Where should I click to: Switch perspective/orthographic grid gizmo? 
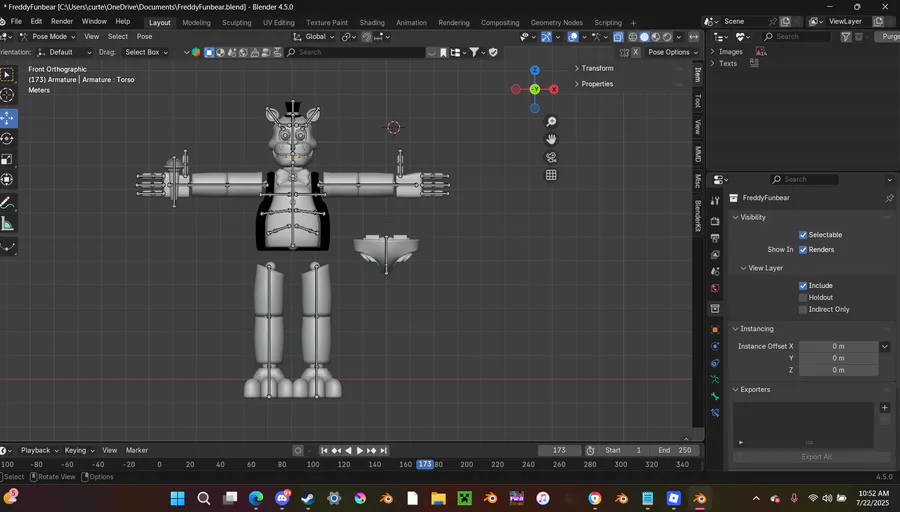tap(551, 175)
